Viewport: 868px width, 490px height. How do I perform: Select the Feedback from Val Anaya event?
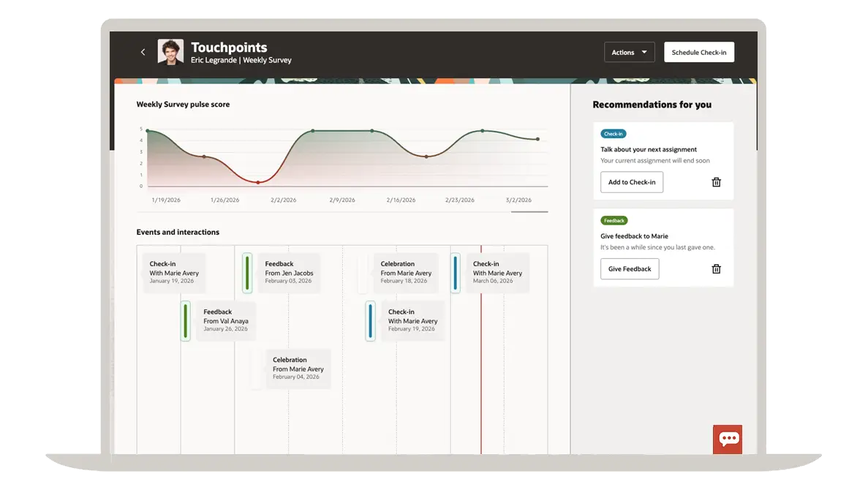225,320
